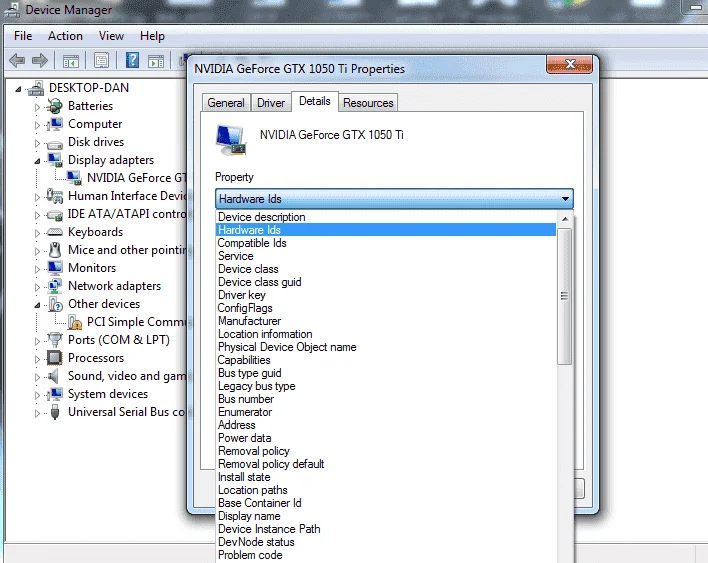Open the View menu
This screenshot has height=563, width=708.
click(112, 36)
